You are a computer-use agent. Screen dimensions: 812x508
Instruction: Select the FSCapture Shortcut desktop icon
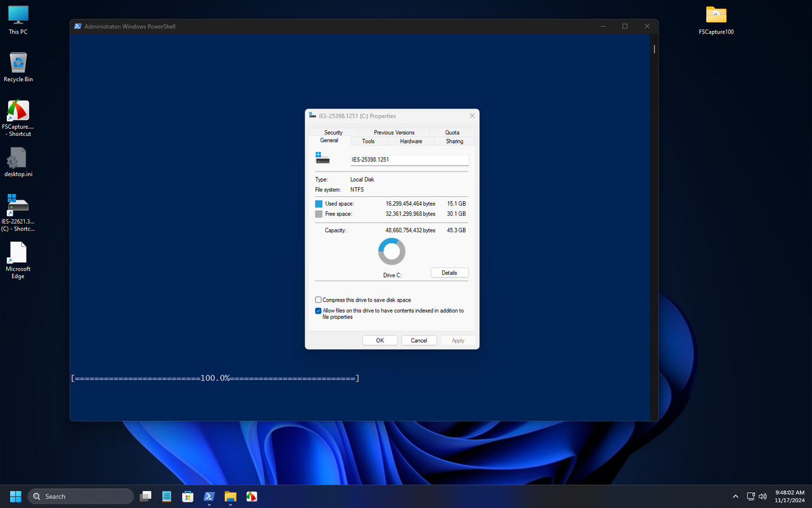18,118
